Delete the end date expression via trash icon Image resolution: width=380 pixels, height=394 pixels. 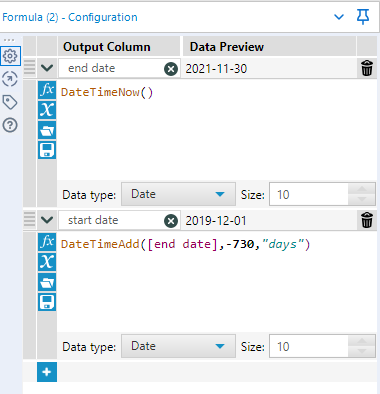[x=367, y=68]
